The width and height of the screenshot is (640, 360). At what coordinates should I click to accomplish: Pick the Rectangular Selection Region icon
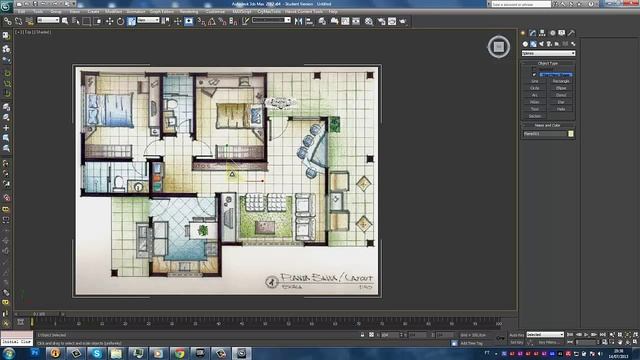tap(86, 21)
